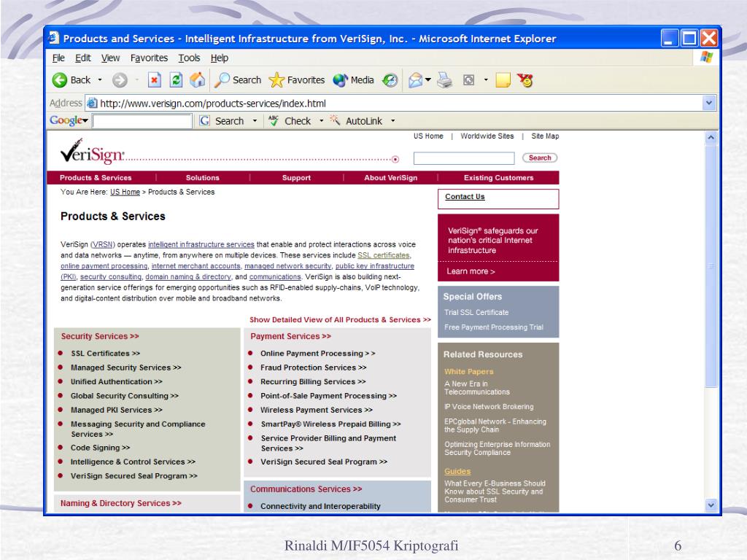This screenshot has height=560, width=747.
Task: Select the Existing Customers navigation tab
Action: point(499,178)
